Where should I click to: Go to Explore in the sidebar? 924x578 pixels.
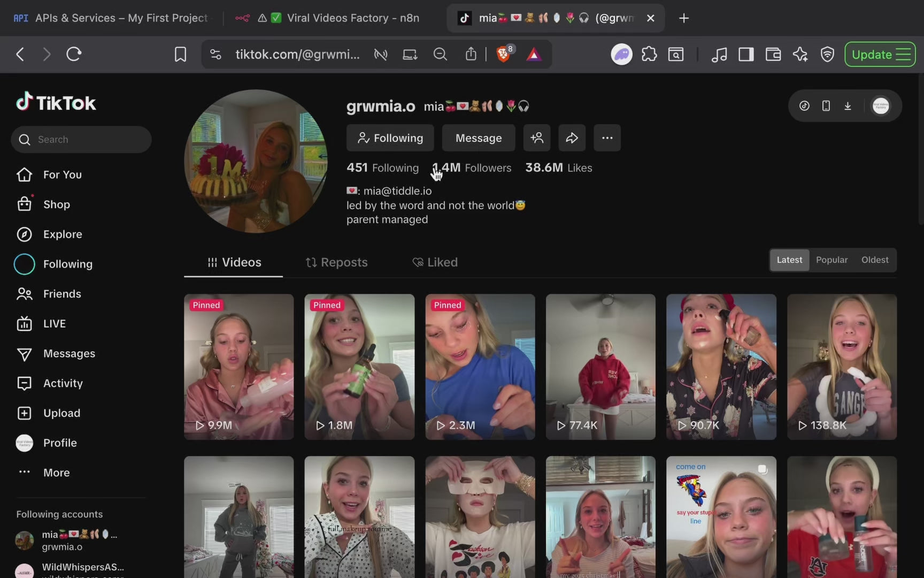point(62,234)
